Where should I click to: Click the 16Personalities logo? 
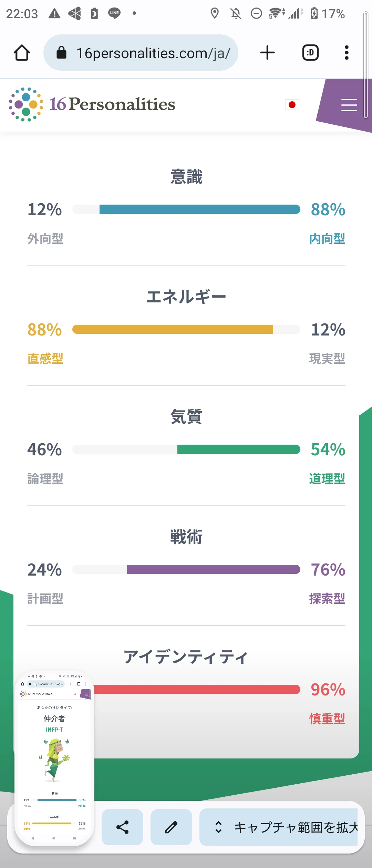pyautogui.click(x=92, y=104)
